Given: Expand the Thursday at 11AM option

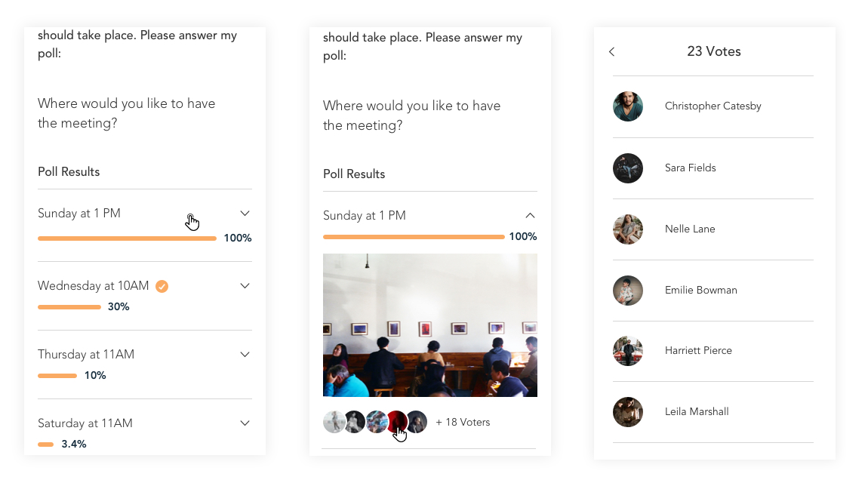Looking at the screenshot, I should pos(245,355).
